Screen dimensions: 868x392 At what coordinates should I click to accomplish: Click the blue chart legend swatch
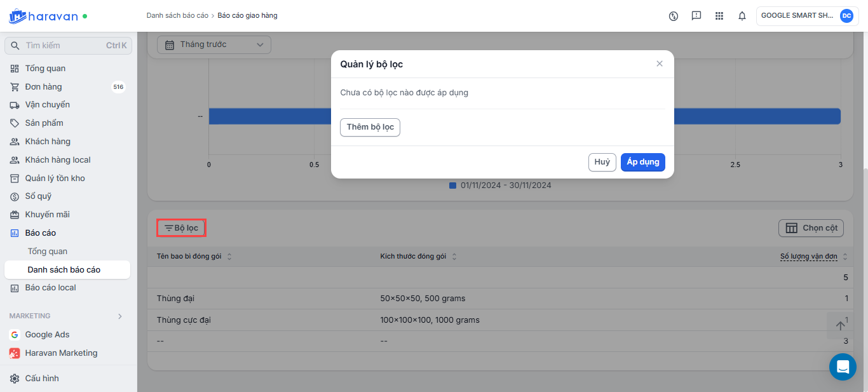tap(452, 186)
